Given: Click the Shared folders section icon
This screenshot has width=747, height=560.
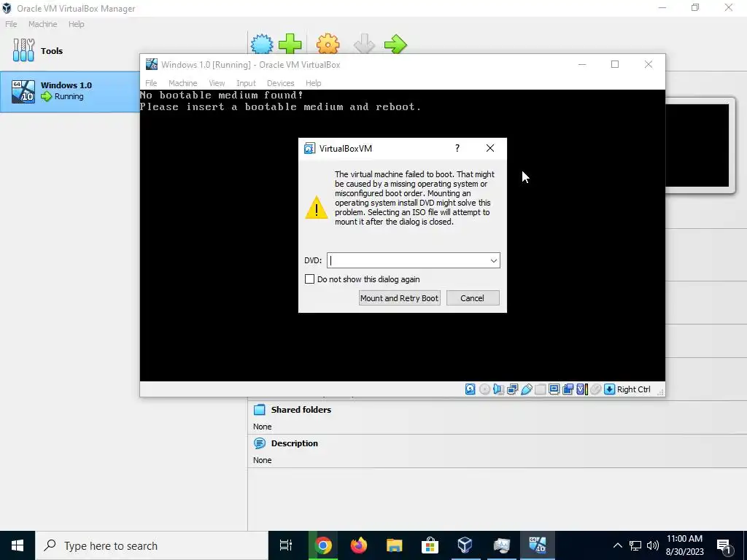Looking at the screenshot, I should click(x=259, y=410).
